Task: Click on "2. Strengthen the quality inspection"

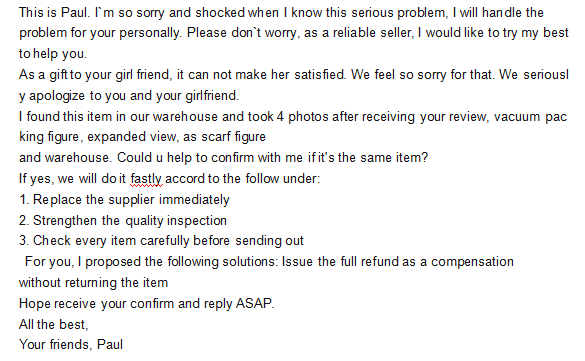Action: pos(123,221)
